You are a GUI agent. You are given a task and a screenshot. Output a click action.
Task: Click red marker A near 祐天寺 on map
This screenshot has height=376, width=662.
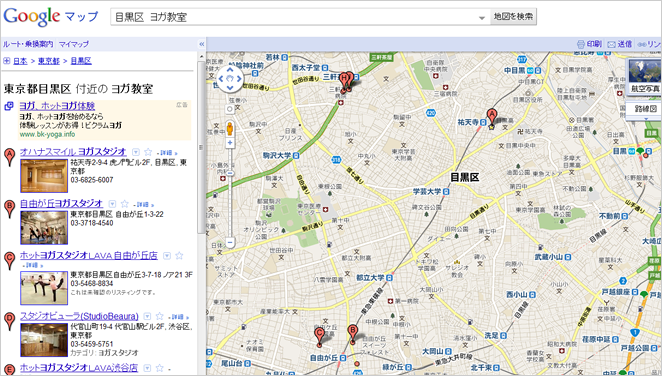[491, 116]
